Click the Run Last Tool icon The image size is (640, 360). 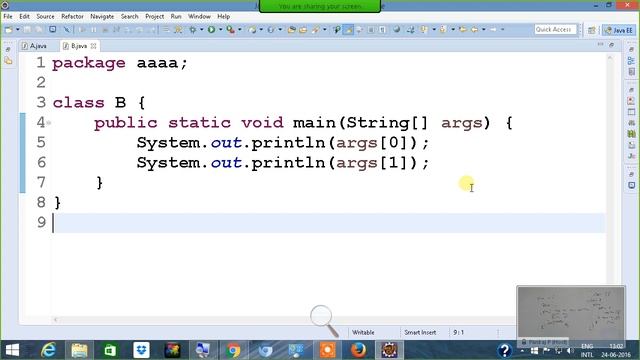(x=231, y=30)
